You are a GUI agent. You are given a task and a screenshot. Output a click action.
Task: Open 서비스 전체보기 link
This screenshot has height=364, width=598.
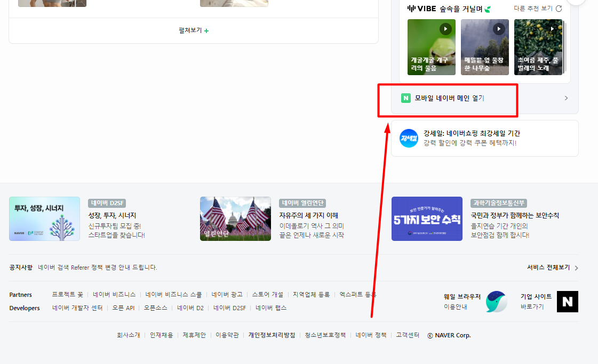click(x=548, y=268)
